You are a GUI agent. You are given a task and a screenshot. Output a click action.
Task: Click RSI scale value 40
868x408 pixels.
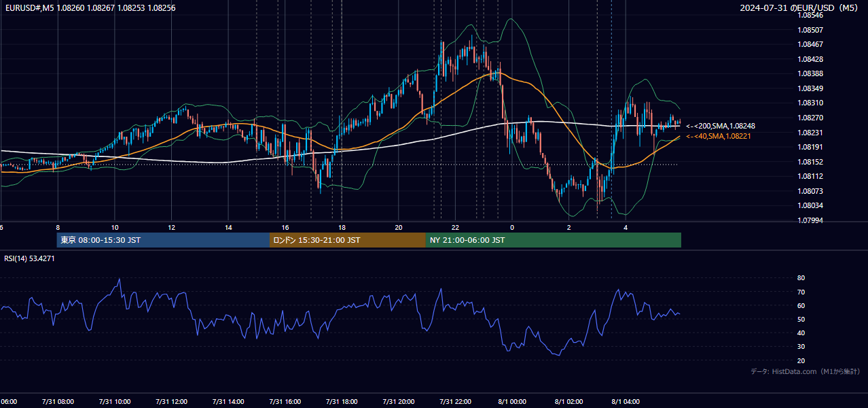pos(801,333)
